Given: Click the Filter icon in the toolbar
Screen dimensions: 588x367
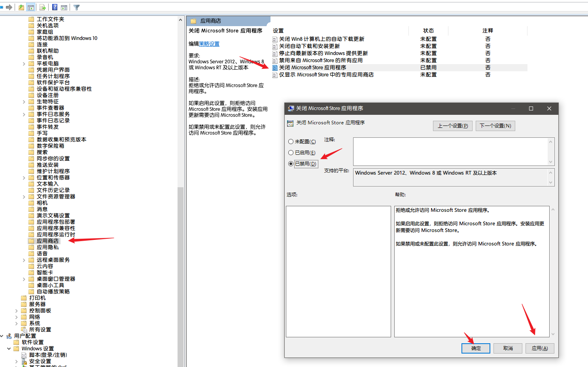Looking at the screenshot, I should click(76, 7).
